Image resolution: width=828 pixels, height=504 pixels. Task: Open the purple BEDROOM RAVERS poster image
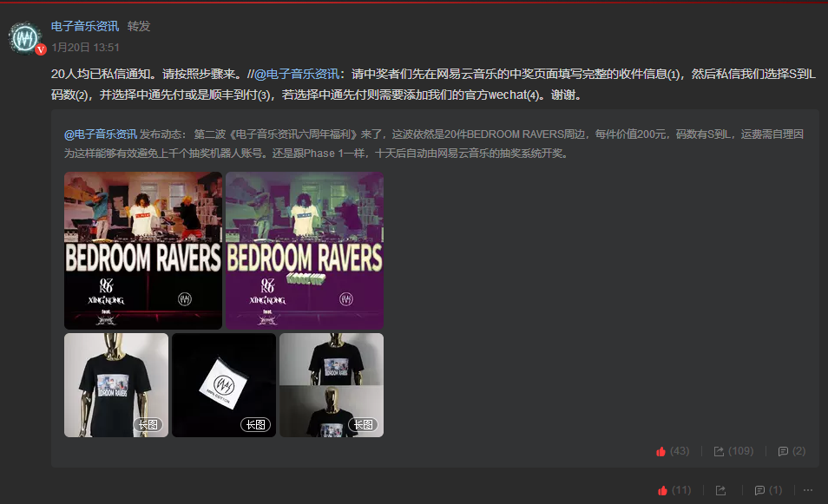point(305,251)
